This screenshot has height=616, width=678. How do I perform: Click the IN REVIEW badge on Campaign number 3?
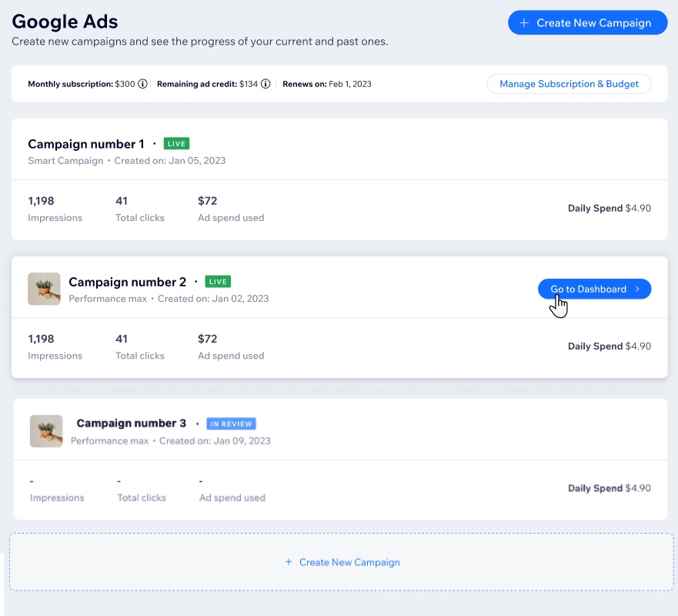tap(231, 424)
